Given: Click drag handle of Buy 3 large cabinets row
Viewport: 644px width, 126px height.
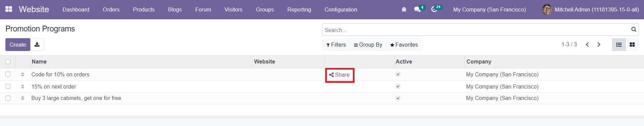Looking at the screenshot, I should (23, 98).
